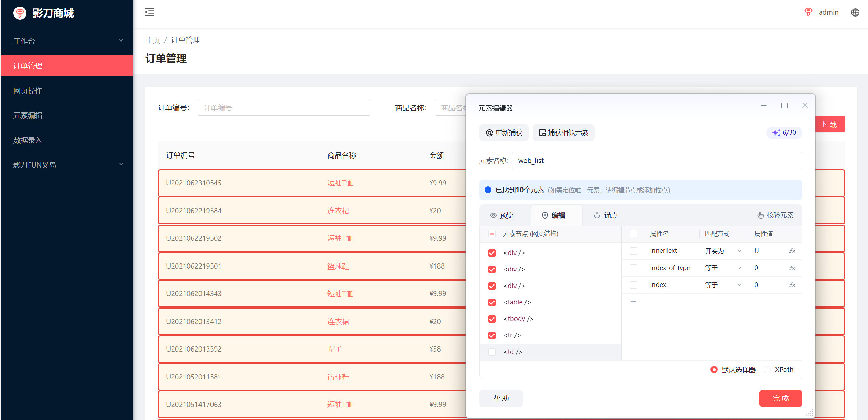Viewport: 868px width, 420px height.
Task: Select the <td /> node row
Action: [551, 352]
